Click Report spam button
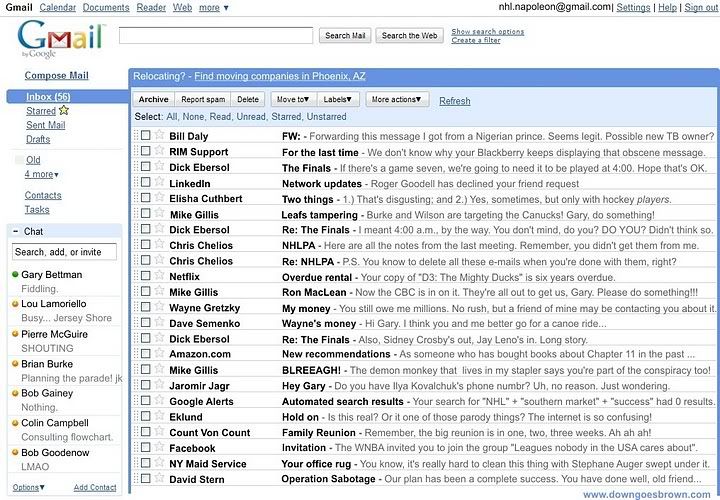Viewport: 720px width, 500px height. (203, 99)
